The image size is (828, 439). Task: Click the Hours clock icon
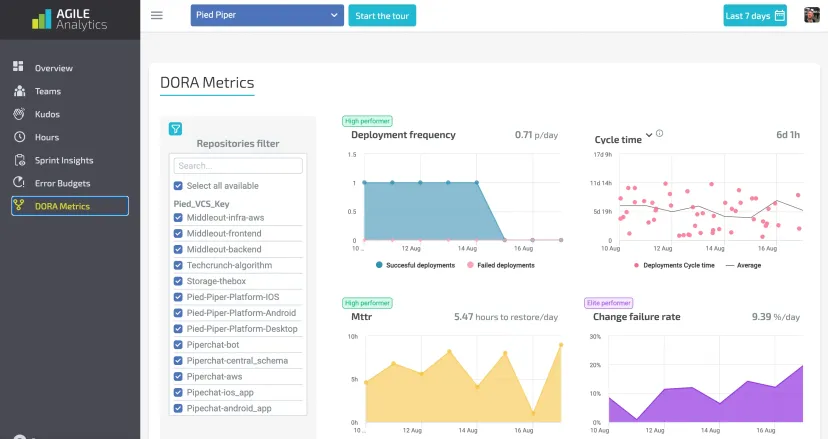pos(20,137)
